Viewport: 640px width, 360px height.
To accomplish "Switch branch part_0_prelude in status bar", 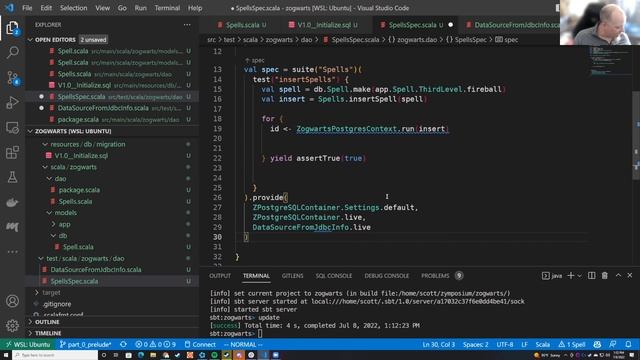I will 85,344.
